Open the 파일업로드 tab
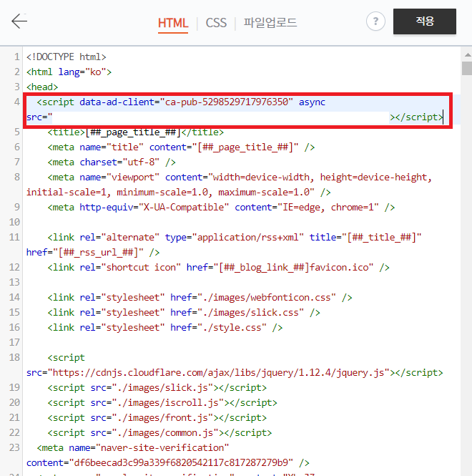 click(x=270, y=23)
